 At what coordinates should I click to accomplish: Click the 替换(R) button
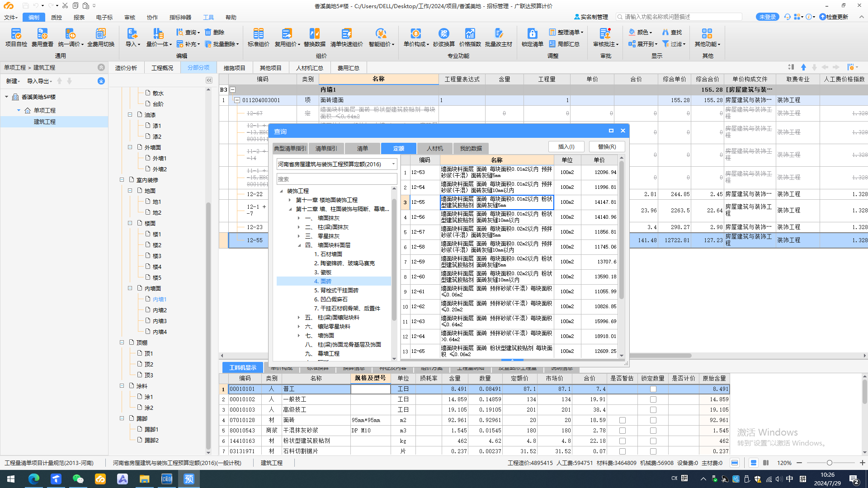tap(607, 146)
